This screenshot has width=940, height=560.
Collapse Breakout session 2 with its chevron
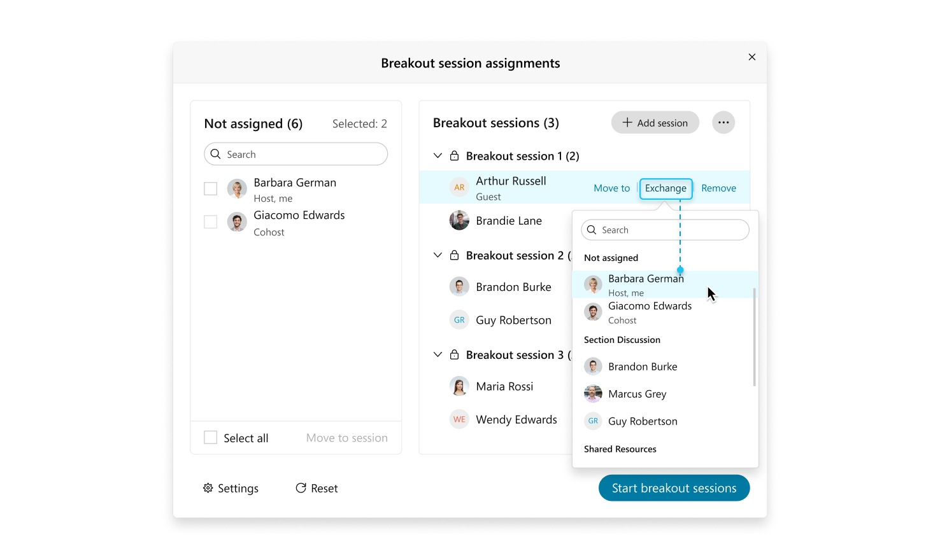click(438, 255)
